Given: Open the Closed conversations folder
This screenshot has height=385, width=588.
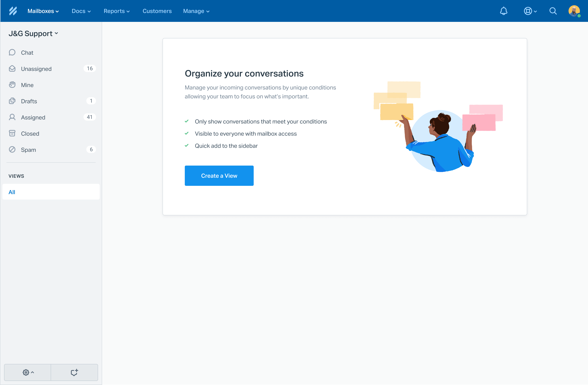Looking at the screenshot, I should pyautogui.click(x=30, y=134).
